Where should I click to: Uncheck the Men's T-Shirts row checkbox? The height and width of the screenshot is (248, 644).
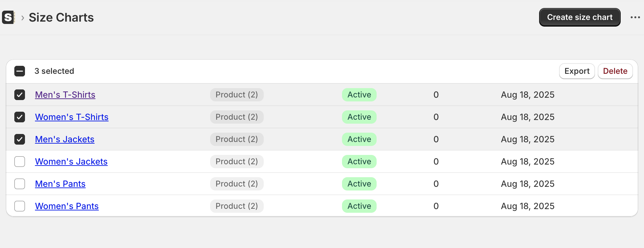pos(20,95)
